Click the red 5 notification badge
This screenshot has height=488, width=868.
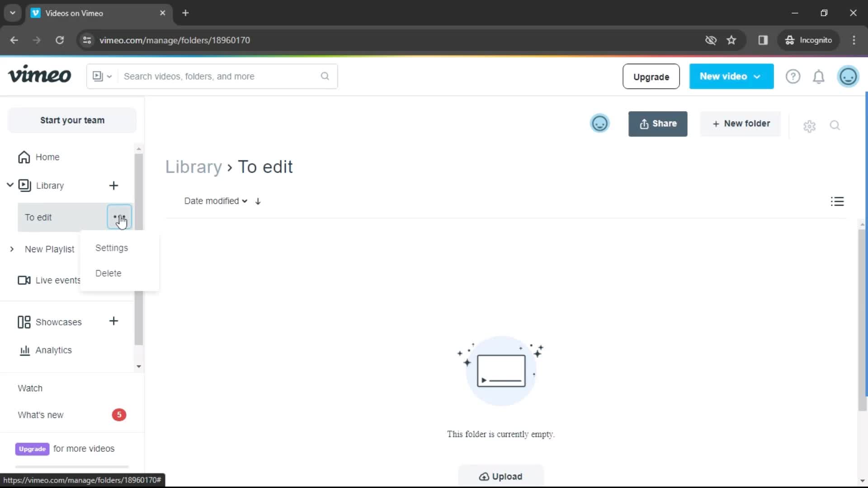tap(119, 415)
